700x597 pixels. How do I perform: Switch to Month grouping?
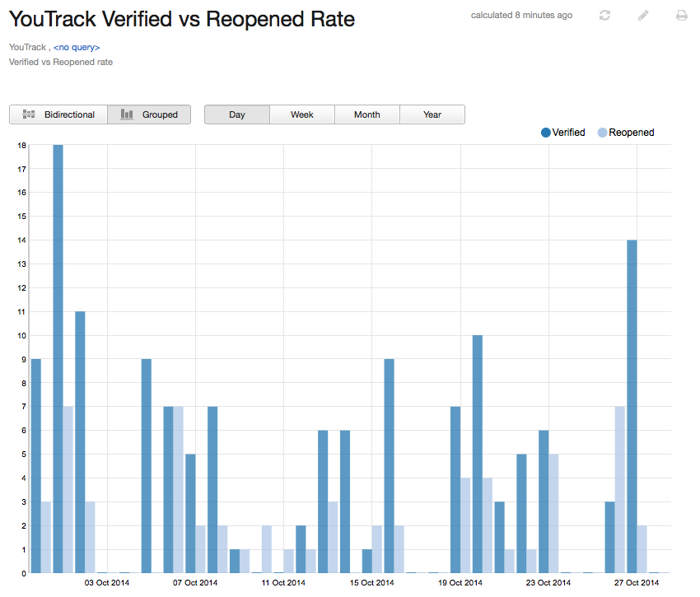click(x=366, y=114)
